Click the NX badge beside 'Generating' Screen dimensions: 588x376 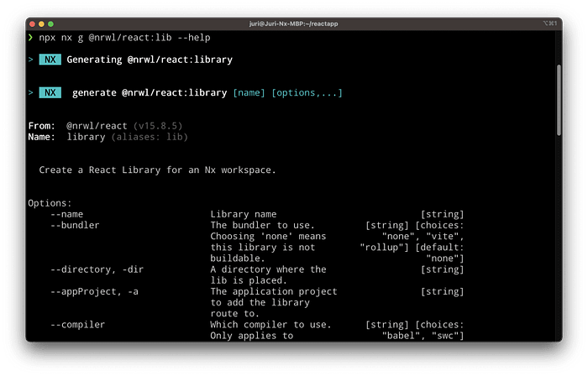50,60
